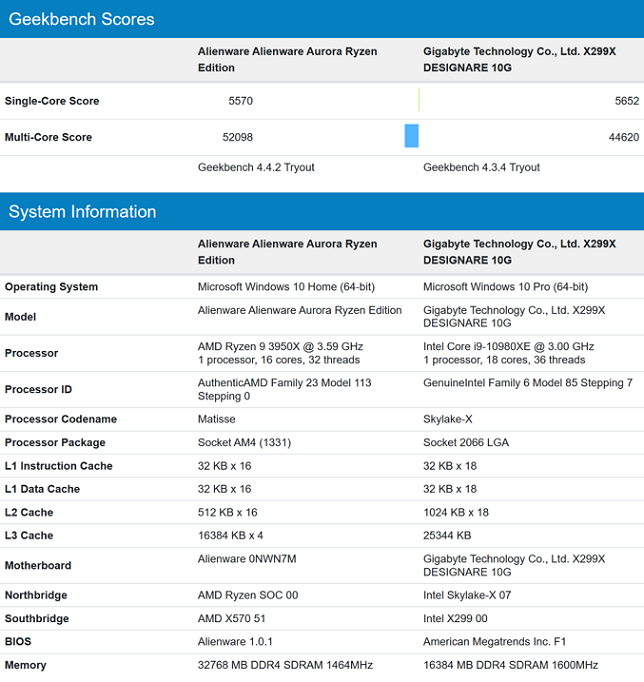
Task: Click 32 KB x 16 in L1 Instruction Cache row
Action: (x=224, y=466)
